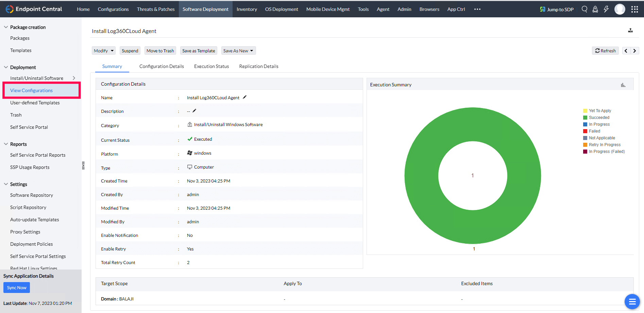The height and width of the screenshot is (313, 644).
Task: Open the Modify dropdown
Action: coord(104,51)
